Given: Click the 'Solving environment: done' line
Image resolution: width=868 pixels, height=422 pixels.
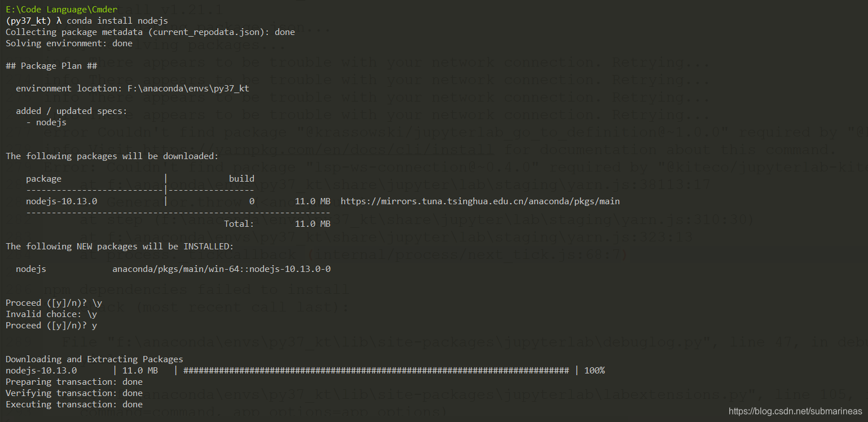Looking at the screenshot, I should coord(69,43).
